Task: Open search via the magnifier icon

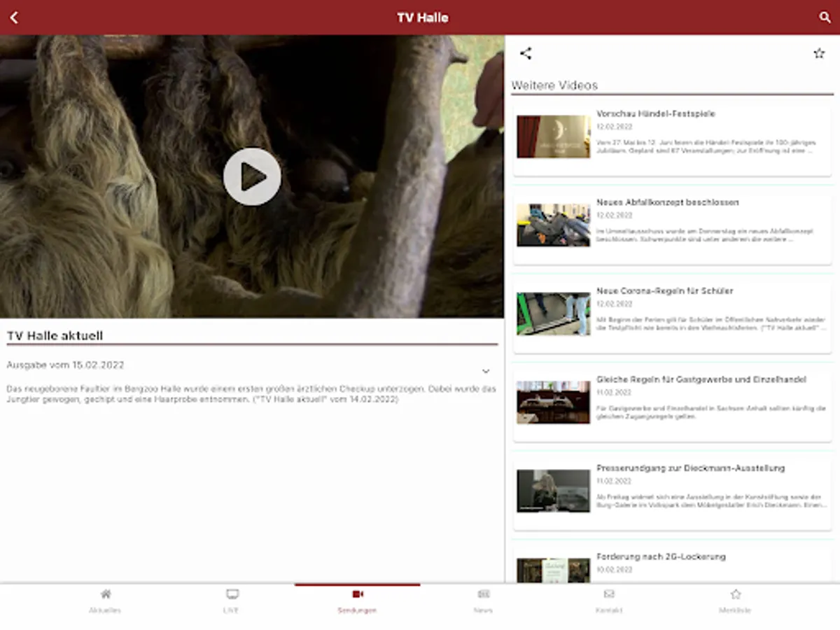Action: pos(825,17)
